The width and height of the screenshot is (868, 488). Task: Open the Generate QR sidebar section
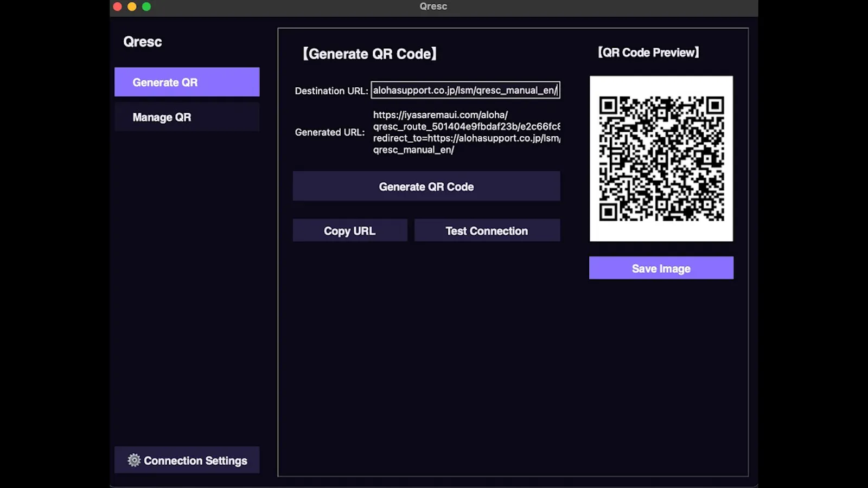pos(187,82)
